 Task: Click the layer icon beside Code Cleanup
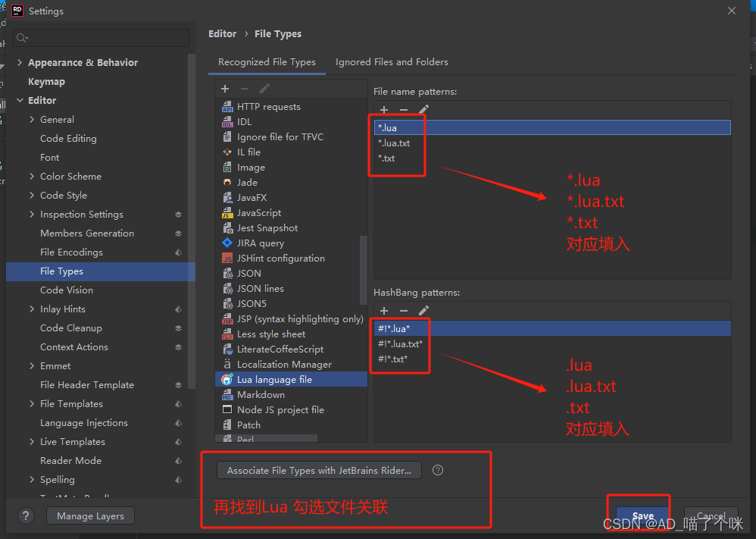point(178,328)
